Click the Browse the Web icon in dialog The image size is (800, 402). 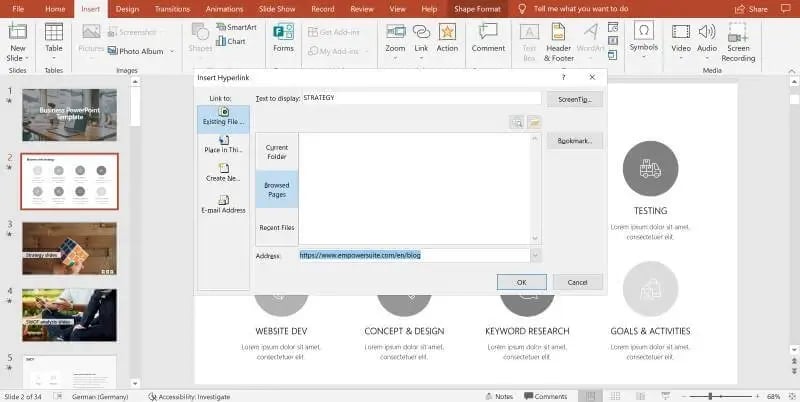517,122
